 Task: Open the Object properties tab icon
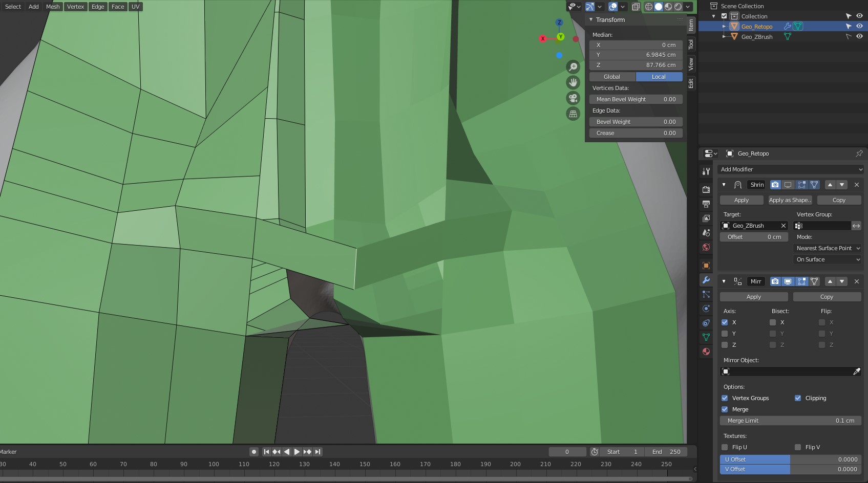point(706,266)
